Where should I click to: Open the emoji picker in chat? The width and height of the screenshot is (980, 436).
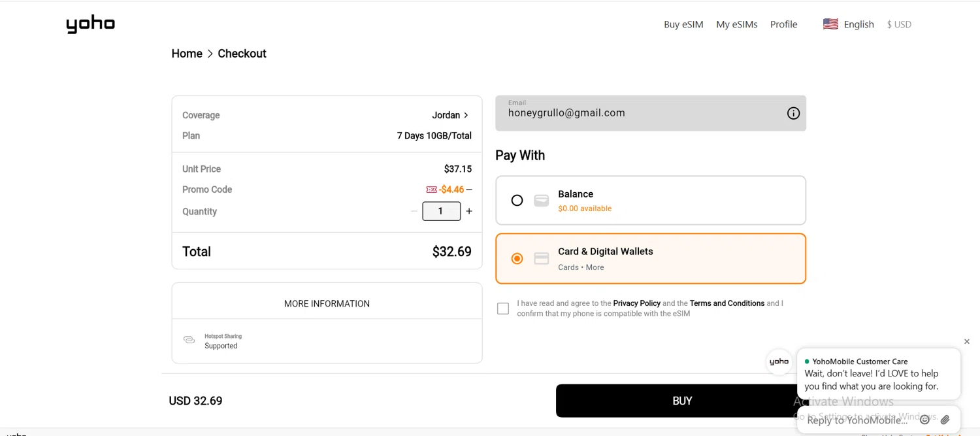[924, 420]
